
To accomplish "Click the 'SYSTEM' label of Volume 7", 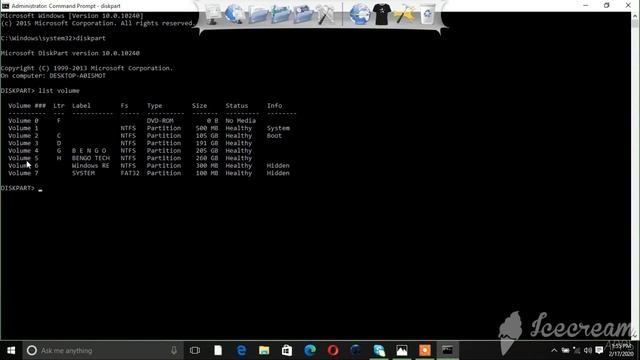I will click(83, 173).
